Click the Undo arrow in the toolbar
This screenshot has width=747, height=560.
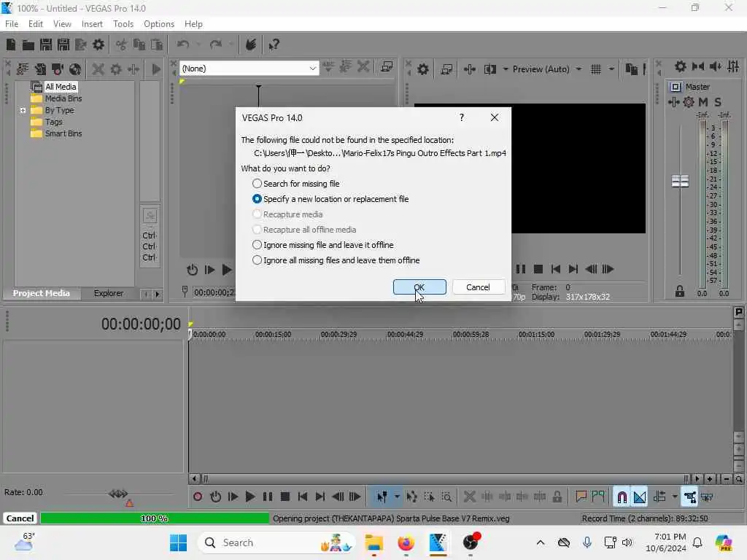tap(183, 44)
